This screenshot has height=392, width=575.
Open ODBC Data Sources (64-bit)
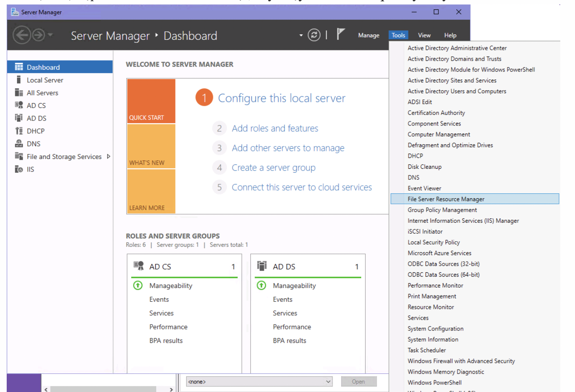click(475, 275)
